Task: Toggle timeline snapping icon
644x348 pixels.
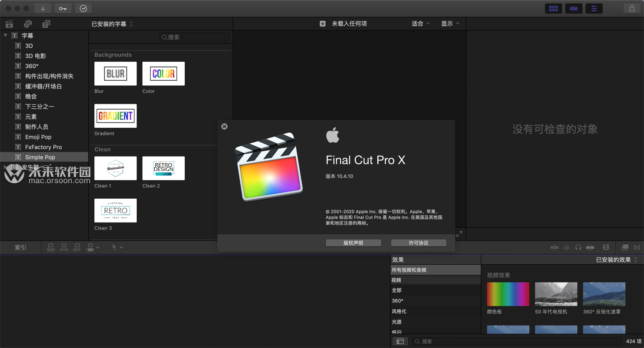Action: [590, 248]
